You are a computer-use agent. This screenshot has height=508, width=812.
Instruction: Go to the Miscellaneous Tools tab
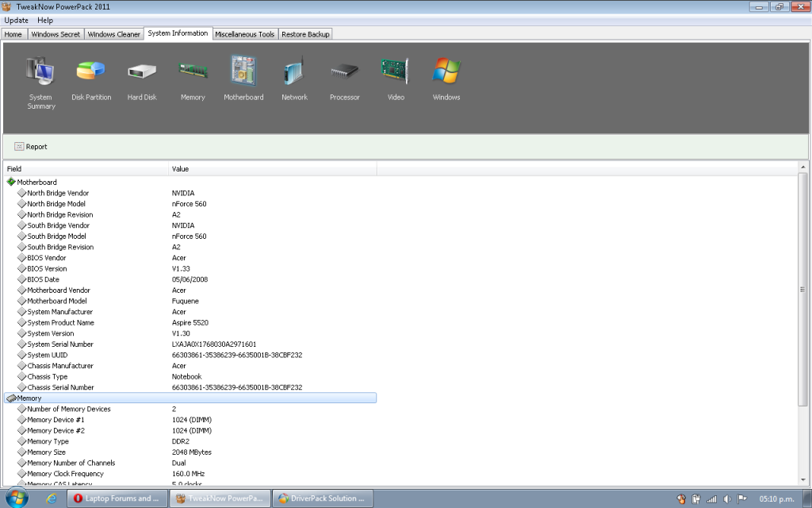click(244, 34)
